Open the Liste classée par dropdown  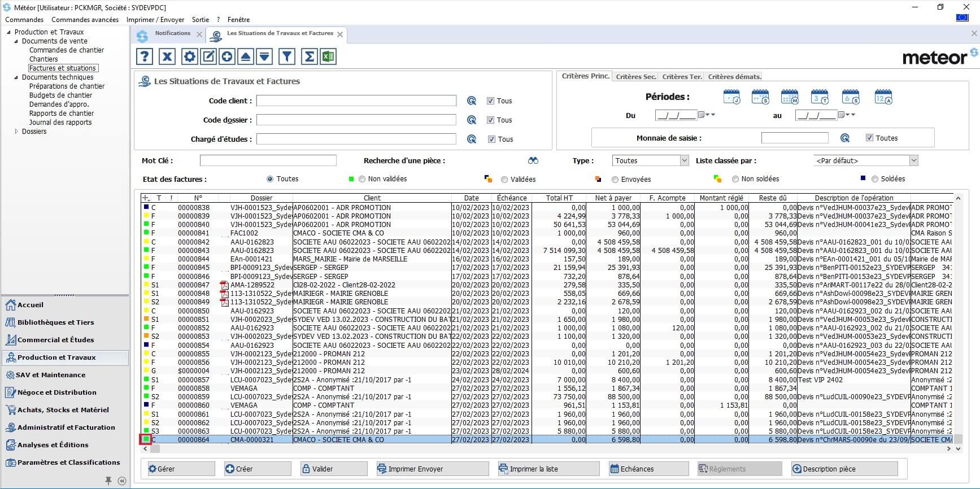(x=913, y=161)
